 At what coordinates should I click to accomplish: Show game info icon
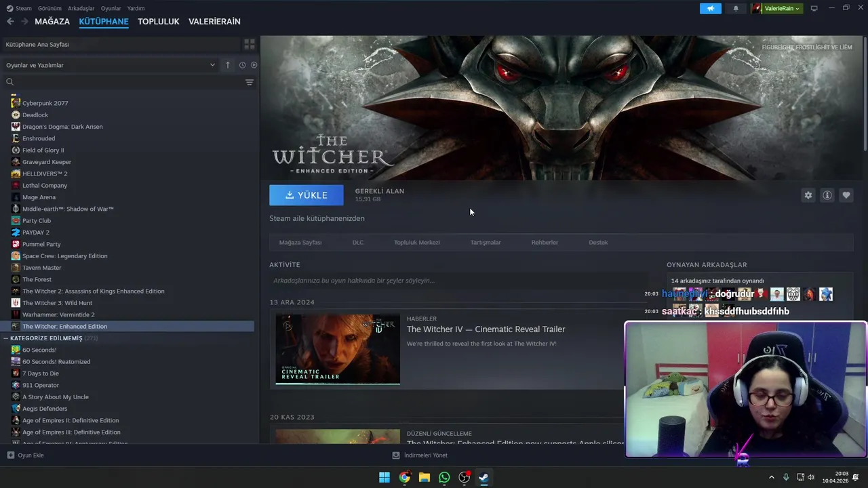[x=827, y=195]
